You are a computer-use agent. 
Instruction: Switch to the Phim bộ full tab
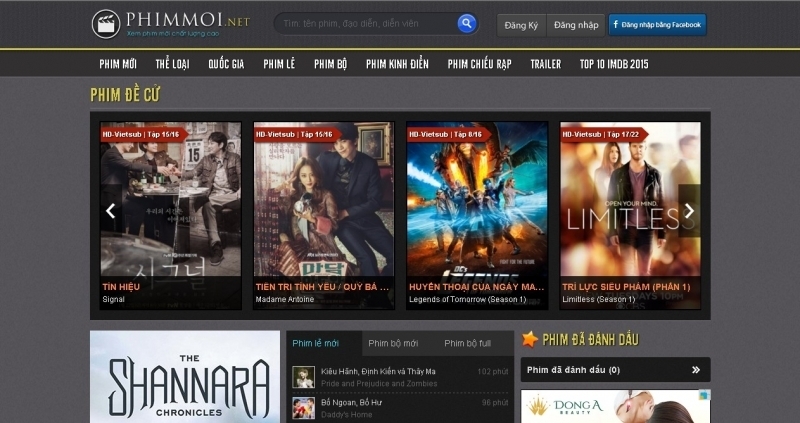pos(467,344)
